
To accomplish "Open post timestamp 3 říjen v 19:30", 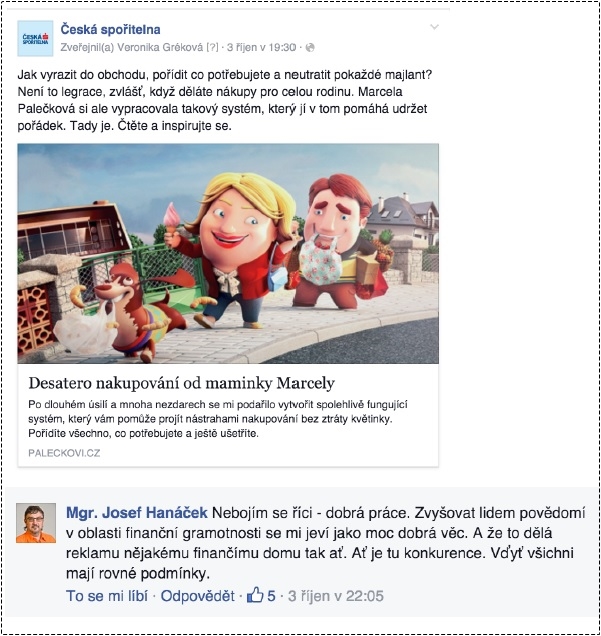I will (x=261, y=47).
